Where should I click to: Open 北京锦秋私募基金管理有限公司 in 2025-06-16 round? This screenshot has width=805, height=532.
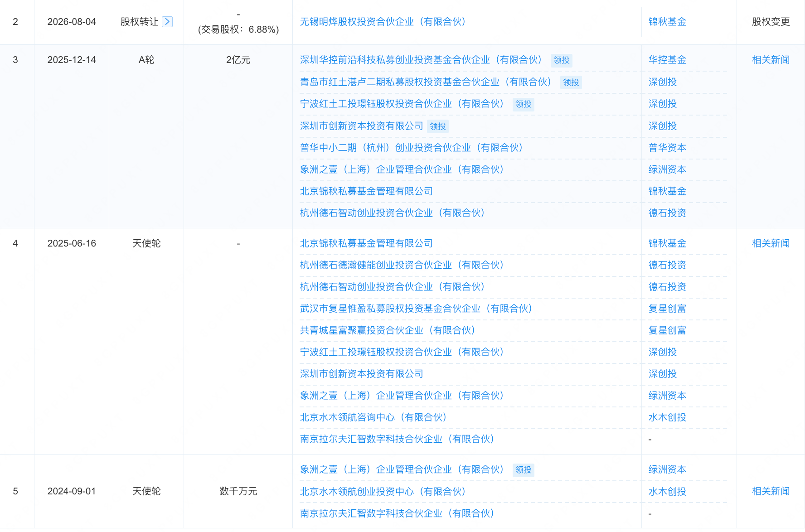click(366, 243)
